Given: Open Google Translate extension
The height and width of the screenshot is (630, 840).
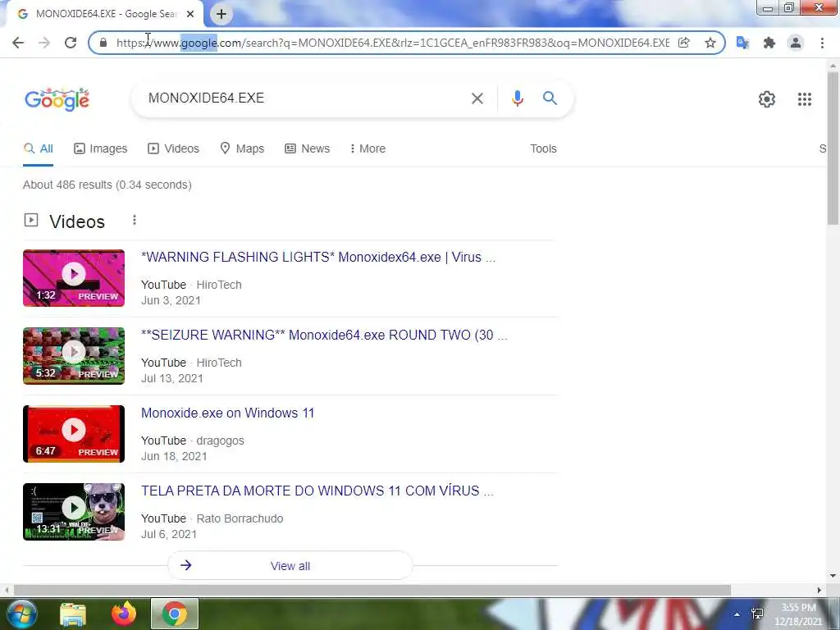Looking at the screenshot, I should click(x=742, y=43).
